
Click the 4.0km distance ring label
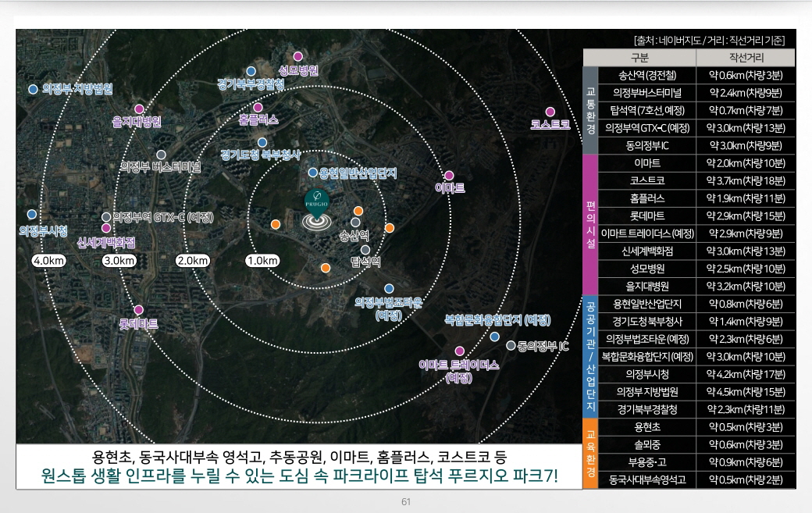point(48,260)
